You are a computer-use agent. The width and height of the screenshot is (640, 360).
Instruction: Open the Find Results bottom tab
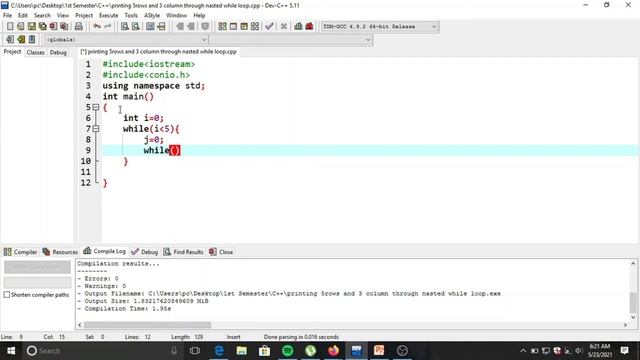[x=183, y=252]
